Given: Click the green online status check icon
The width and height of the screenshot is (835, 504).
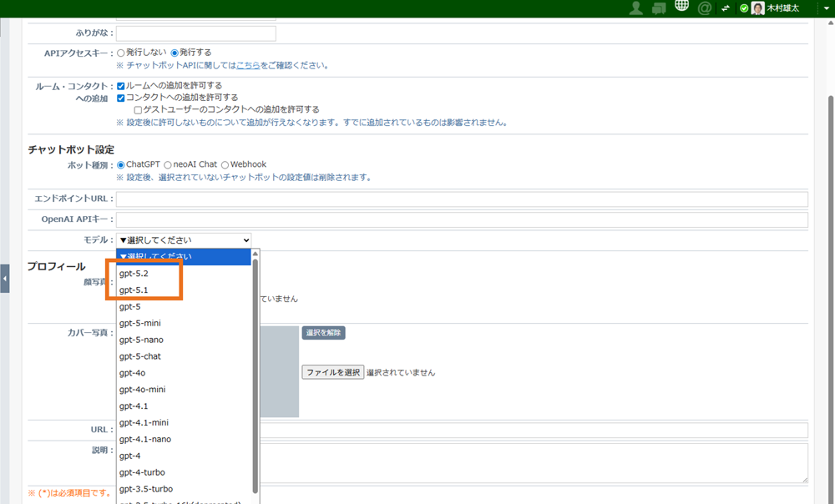Looking at the screenshot, I should pos(744,8).
